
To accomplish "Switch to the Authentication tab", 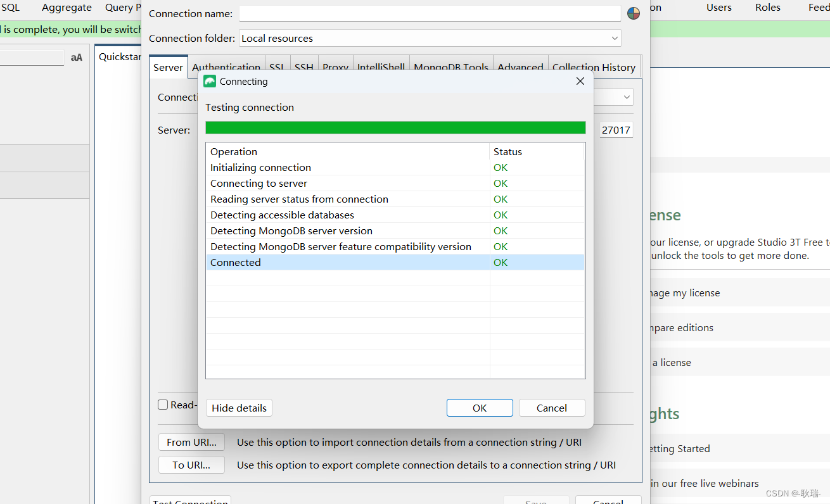I will pyautogui.click(x=226, y=67).
